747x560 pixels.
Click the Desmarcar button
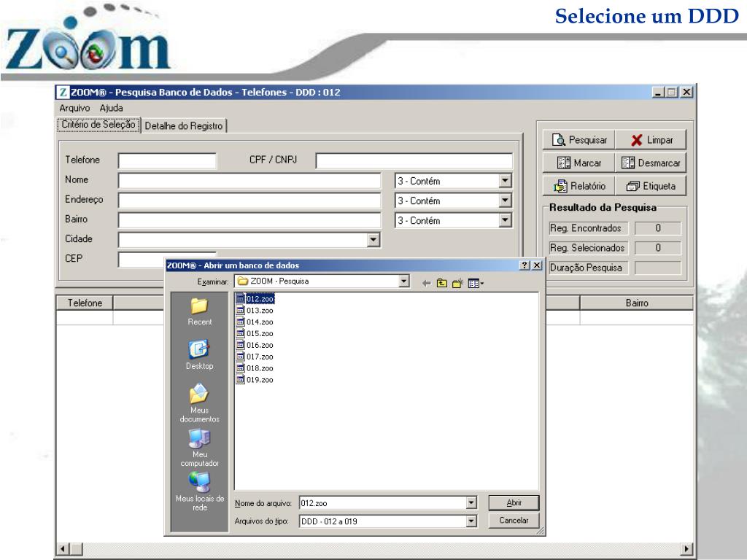pyautogui.click(x=651, y=163)
